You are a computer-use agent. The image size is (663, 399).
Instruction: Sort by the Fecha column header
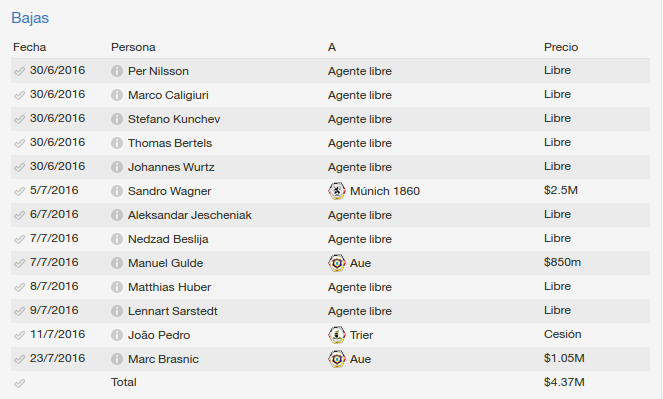click(30, 47)
